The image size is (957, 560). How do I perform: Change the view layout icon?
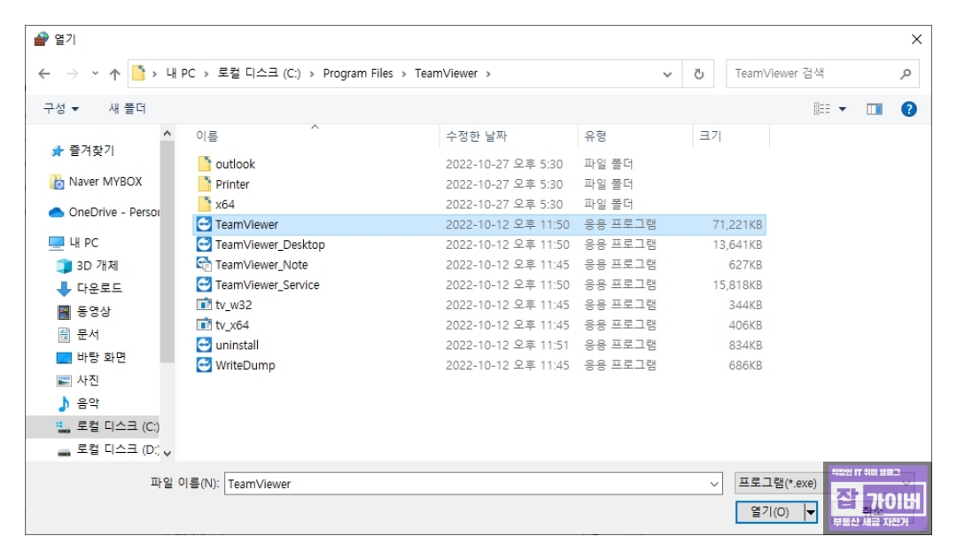tap(821, 109)
